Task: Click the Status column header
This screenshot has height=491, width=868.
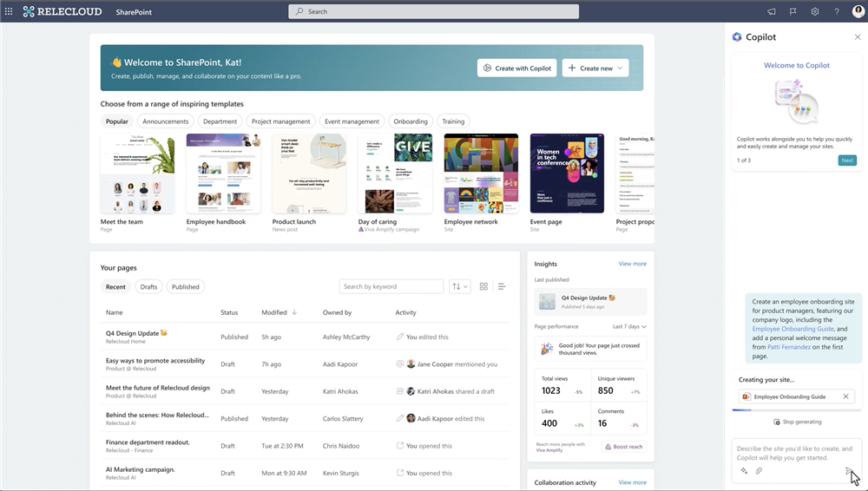Action: point(229,312)
